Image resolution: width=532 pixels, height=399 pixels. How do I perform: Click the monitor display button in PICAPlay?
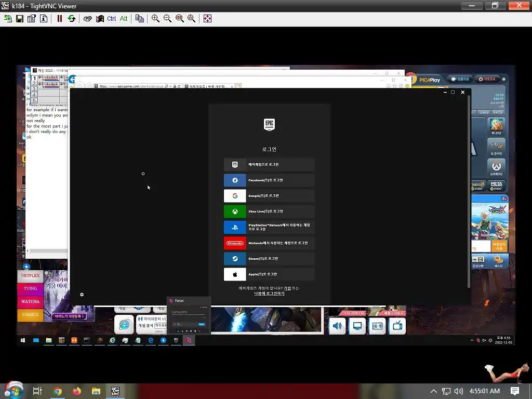(357, 326)
